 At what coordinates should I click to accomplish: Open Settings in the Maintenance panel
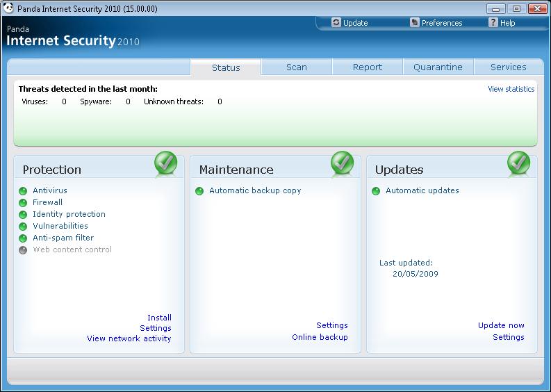click(x=331, y=325)
